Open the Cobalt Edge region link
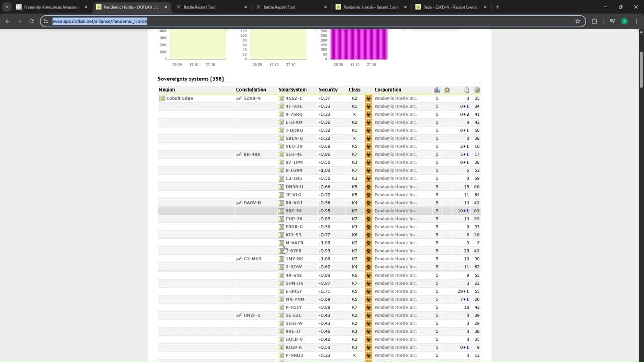644x362 pixels. pyautogui.click(x=180, y=98)
